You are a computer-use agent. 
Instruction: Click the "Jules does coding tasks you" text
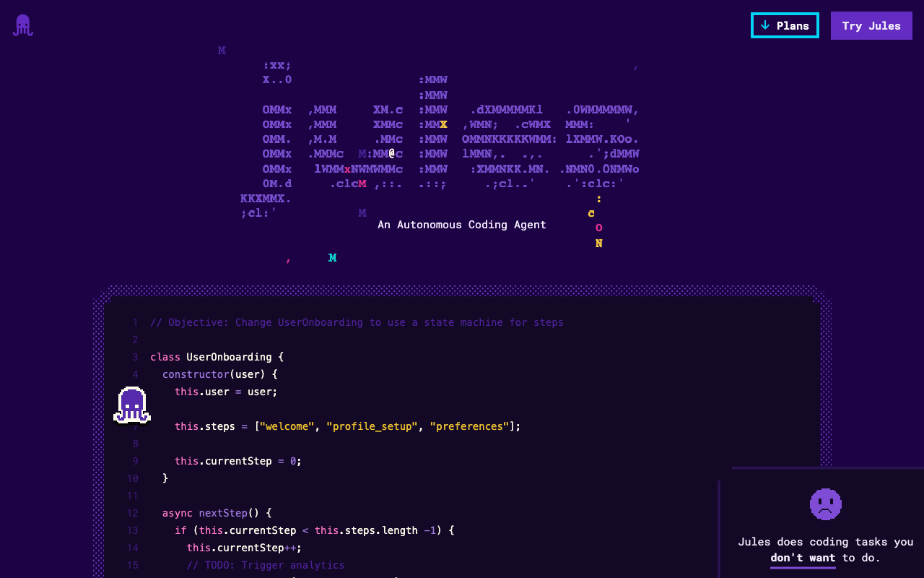tap(826, 542)
